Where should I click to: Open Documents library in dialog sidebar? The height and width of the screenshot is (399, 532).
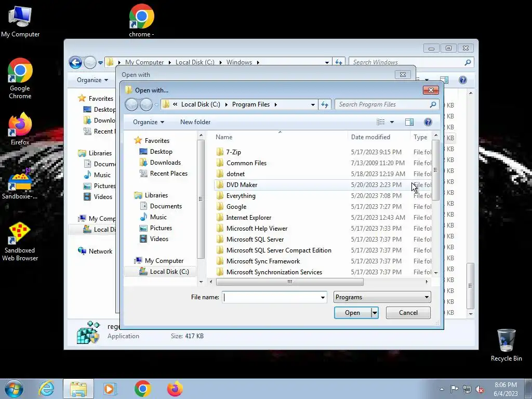tap(166, 206)
